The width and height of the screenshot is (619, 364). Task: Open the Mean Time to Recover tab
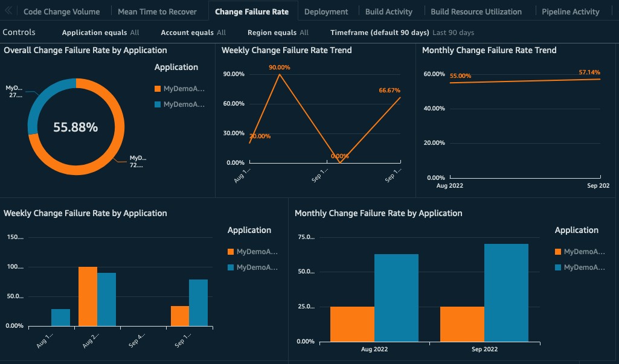157,11
